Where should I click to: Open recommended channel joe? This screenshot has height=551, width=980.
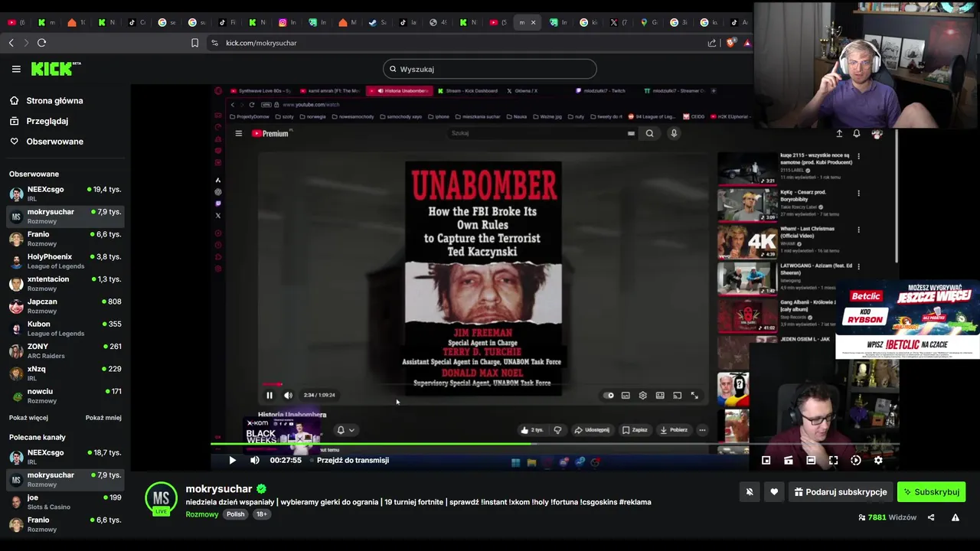tap(65, 502)
